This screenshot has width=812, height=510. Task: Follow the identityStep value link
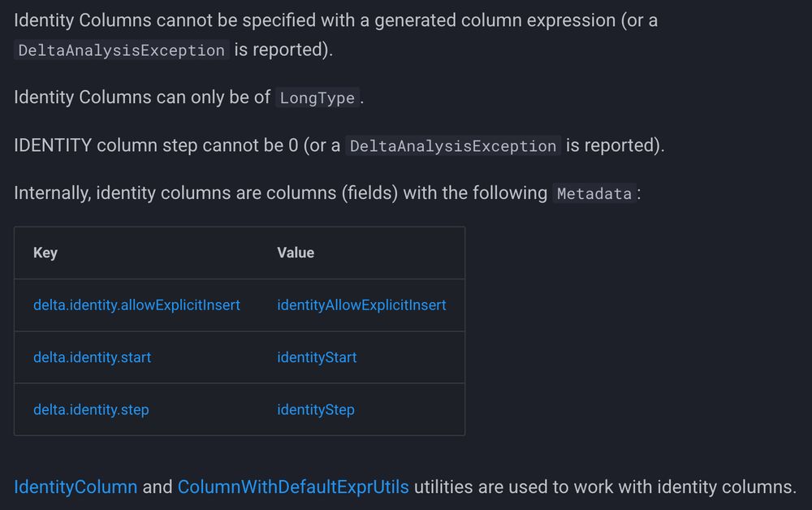click(316, 409)
